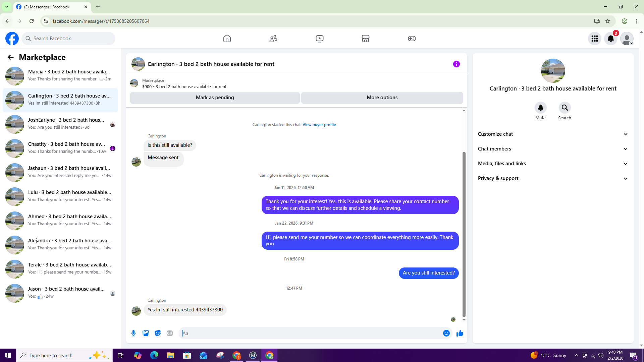Screen dimensions: 644x362
Task: Open the tab search dropdown
Action: (7, 7)
